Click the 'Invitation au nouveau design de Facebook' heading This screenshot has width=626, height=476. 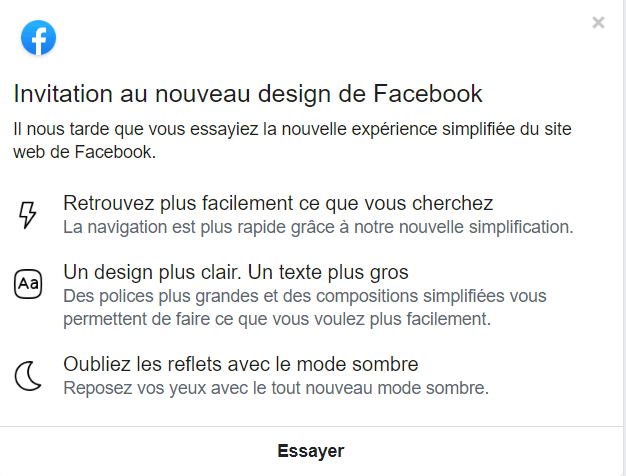click(x=248, y=94)
